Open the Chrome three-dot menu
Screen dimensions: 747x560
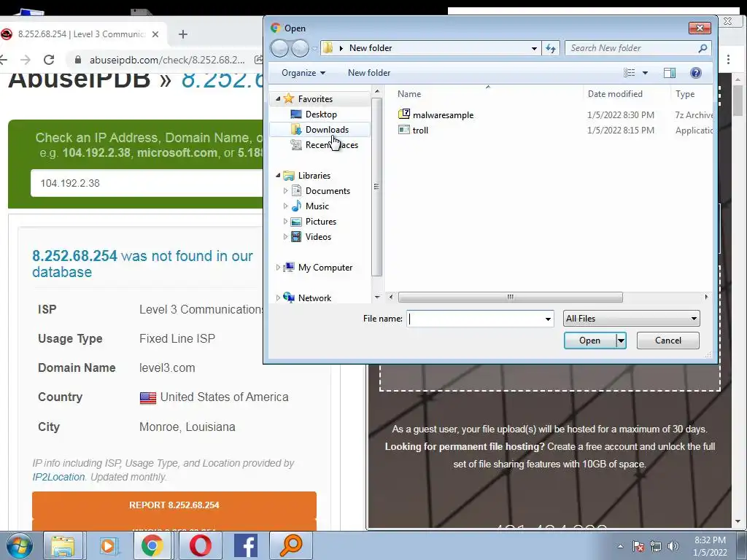(728, 60)
